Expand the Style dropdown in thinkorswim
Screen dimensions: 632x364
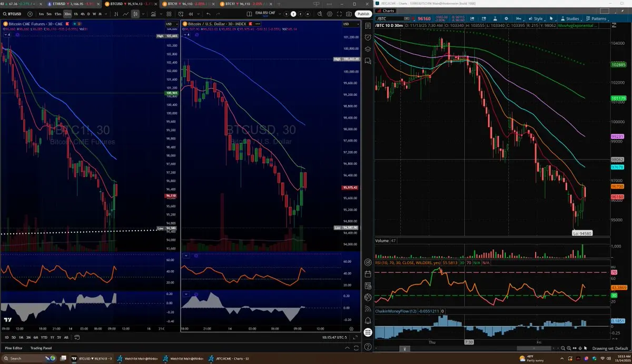coord(538,18)
